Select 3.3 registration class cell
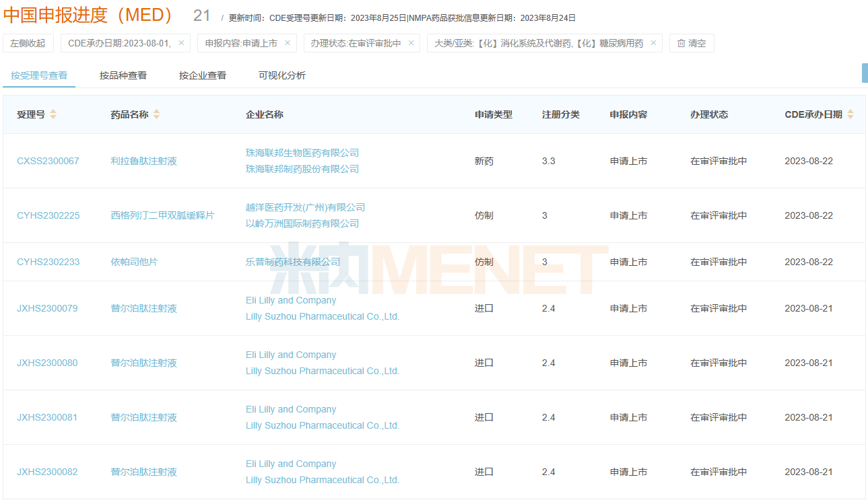 point(549,161)
